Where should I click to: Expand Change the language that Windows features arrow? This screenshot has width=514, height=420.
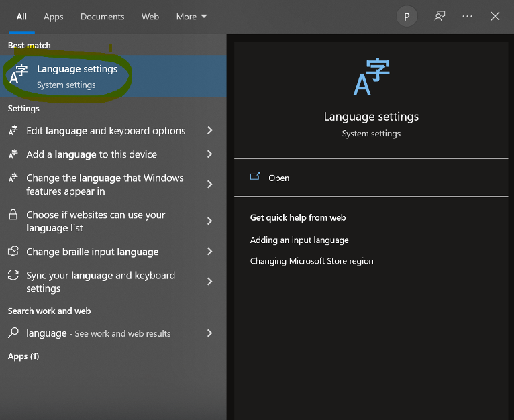tap(210, 185)
